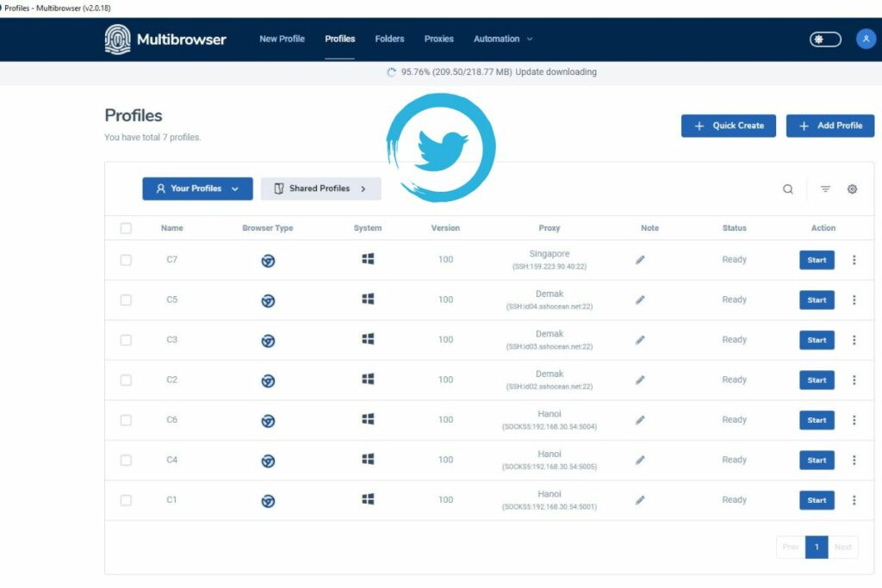The width and height of the screenshot is (882, 588).
Task: Expand the Your Profiles dropdown
Action: pos(197,189)
